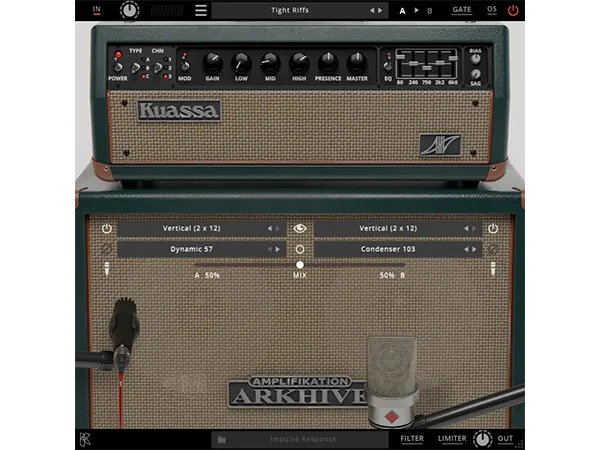Click the dynamic microphone on the cabinet

click(x=123, y=335)
